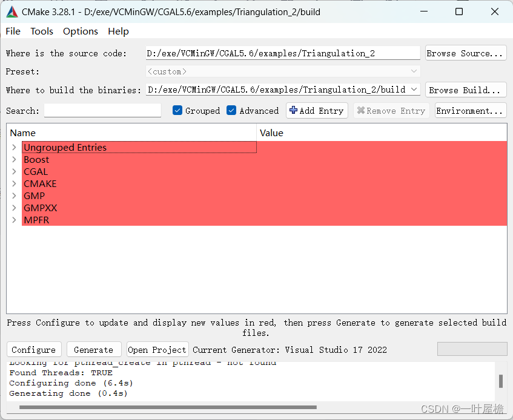Open the Environment settings button
The image size is (513, 420).
pos(471,111)
